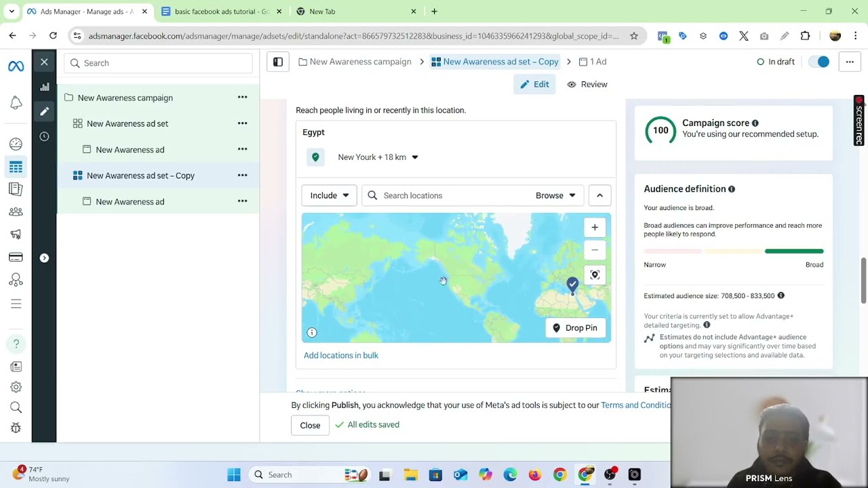
Task: Open Account overview gauge icon in sidebar
Action: coord(16,144)
